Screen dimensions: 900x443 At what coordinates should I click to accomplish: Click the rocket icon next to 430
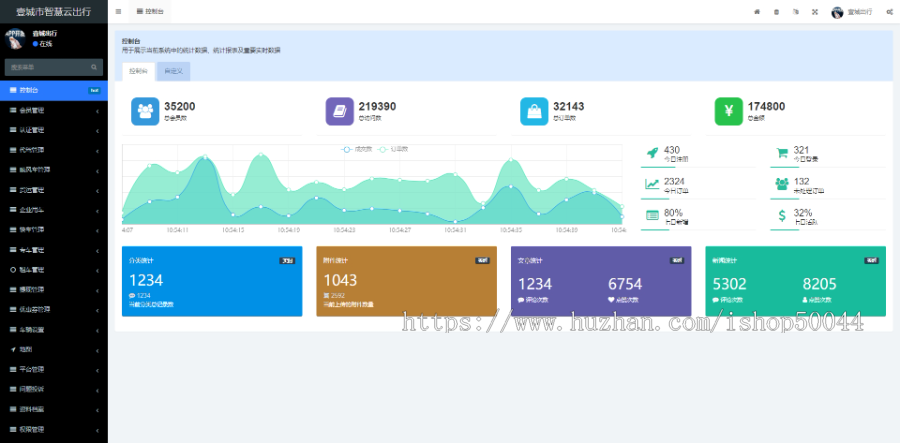pos(652,153)
